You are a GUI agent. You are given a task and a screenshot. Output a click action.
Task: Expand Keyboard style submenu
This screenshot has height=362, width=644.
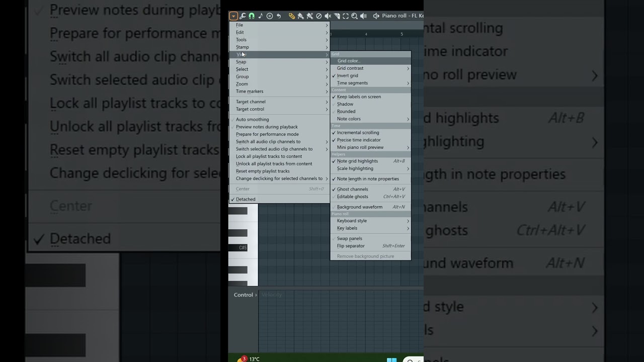370,221
